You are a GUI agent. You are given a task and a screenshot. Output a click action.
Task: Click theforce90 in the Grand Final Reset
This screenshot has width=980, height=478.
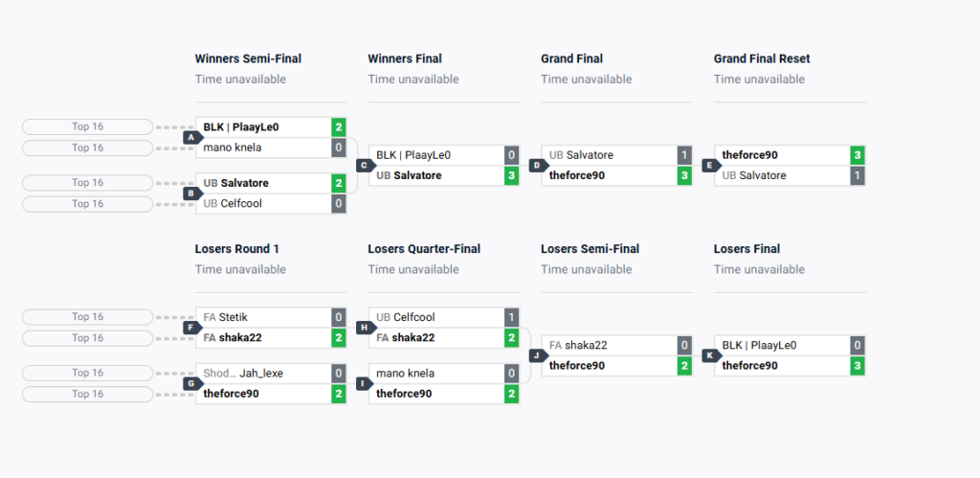pos(749,155)
